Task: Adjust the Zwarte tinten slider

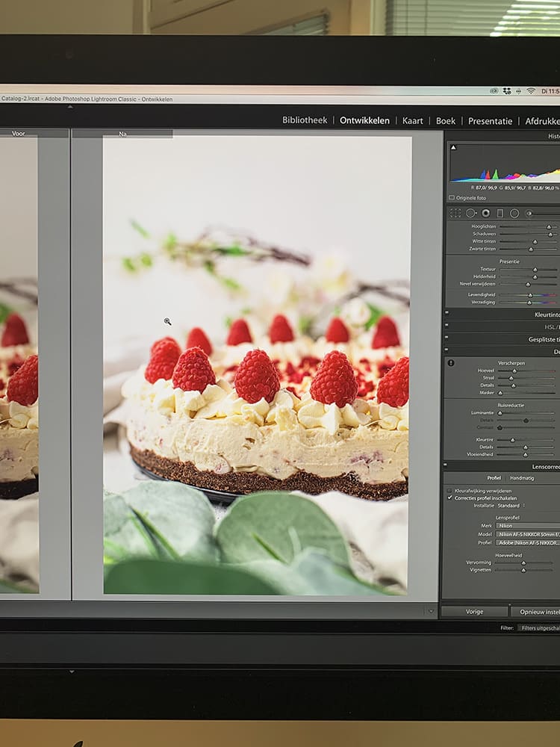Action: point(531,249)
